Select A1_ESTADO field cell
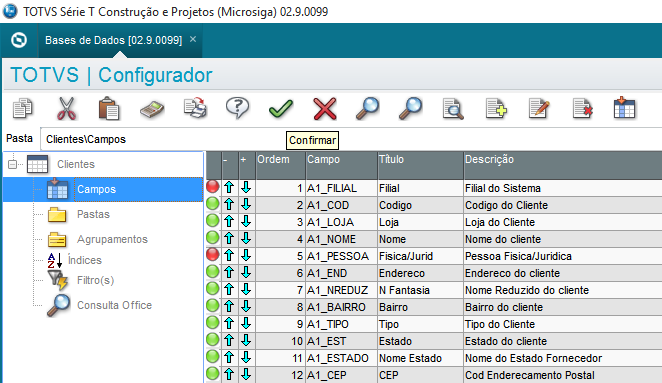This screenshot has width=662, height=383. [341, 358]
